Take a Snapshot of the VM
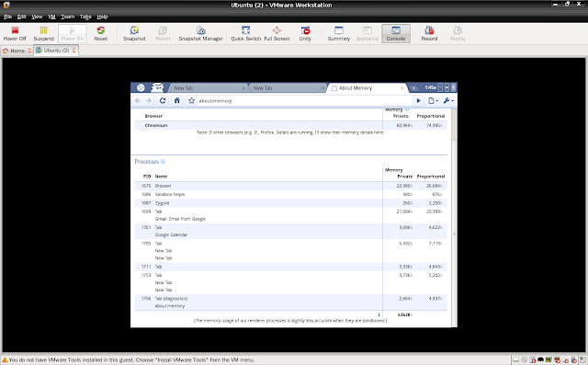This screenshot has height=365, width=588. (134, 34)
